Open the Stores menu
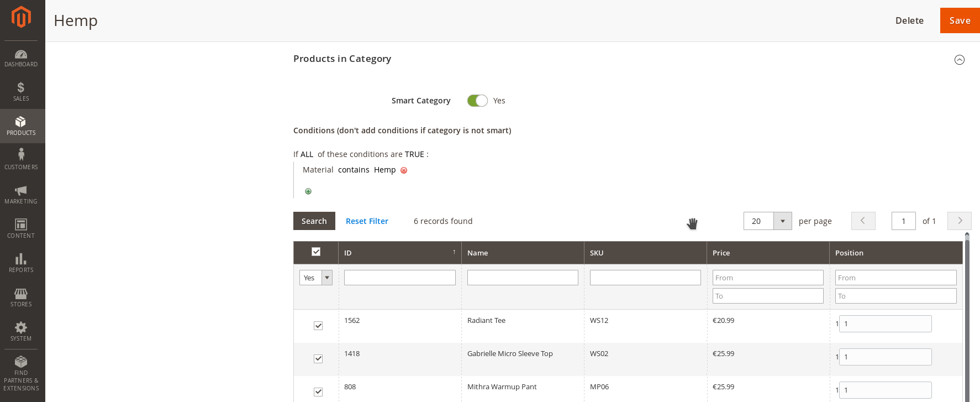Screen dimensions: 980x402 [21, 297]
